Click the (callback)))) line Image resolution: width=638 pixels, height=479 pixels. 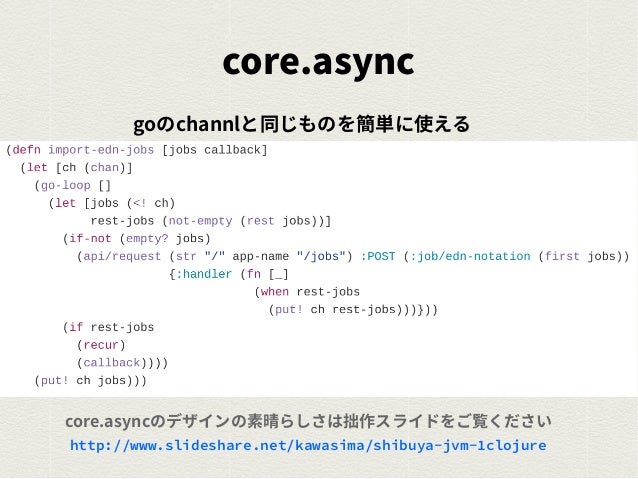click(122, 363)
